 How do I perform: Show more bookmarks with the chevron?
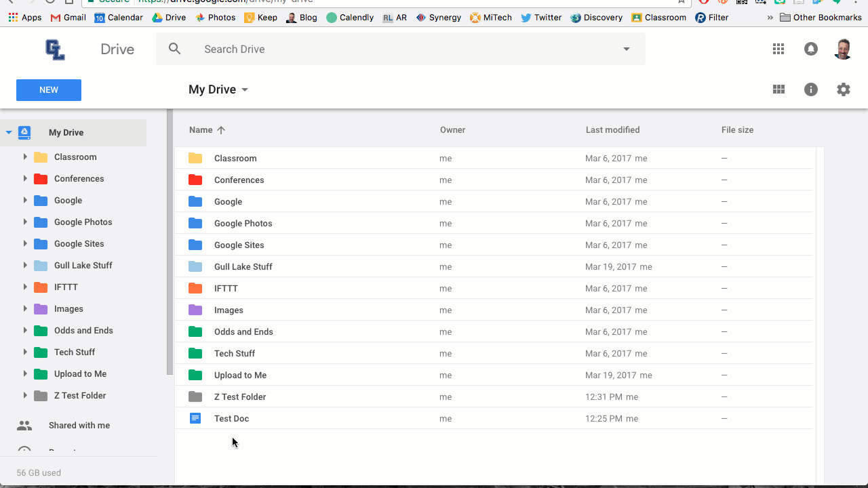[x=770, y=18]
